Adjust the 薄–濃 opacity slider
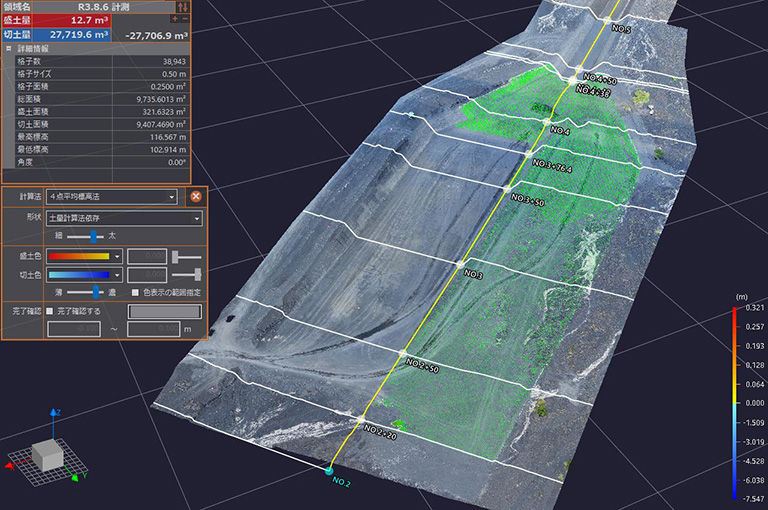Screen dimensions: 768x510 pos(96,292)
